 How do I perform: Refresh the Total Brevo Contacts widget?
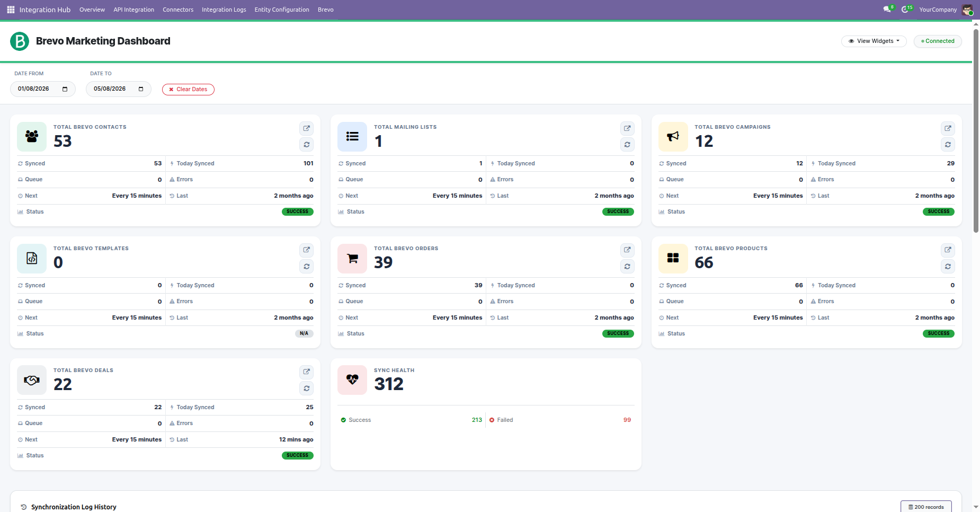307,145
